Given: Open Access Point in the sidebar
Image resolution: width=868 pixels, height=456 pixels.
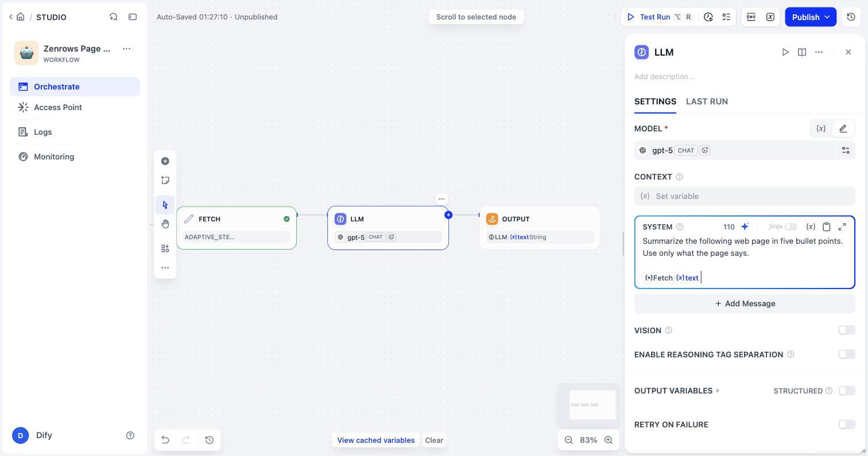Looking at the screenshot, I should 75,107.
